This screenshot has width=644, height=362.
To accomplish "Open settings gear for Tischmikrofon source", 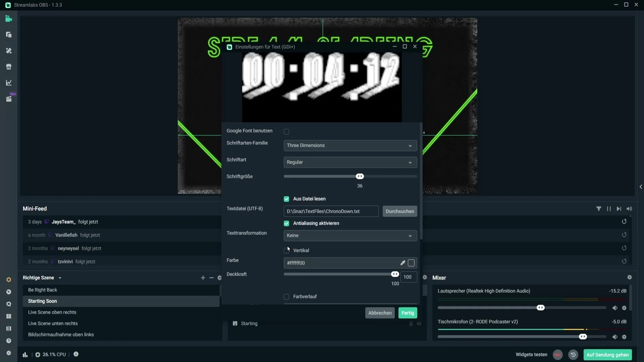I will click(624, 337).
